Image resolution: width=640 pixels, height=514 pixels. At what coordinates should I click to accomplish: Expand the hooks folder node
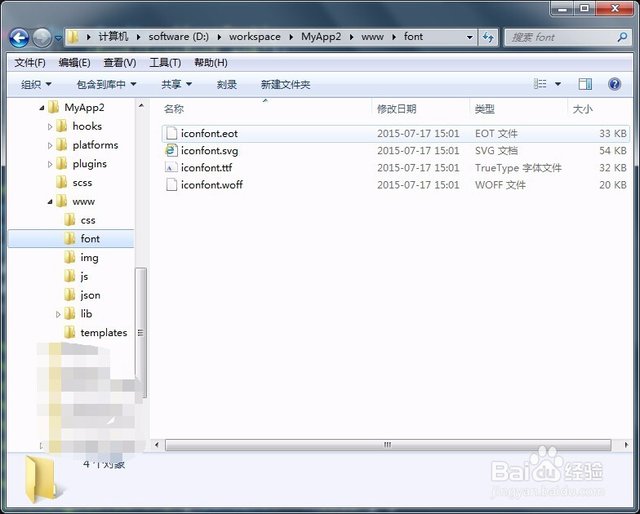coord(50,127)
